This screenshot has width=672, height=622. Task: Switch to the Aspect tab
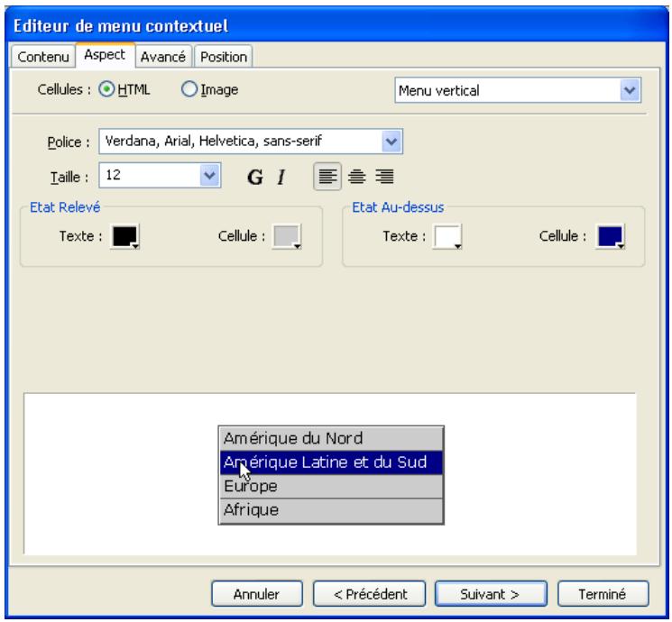tap(105, 55)
